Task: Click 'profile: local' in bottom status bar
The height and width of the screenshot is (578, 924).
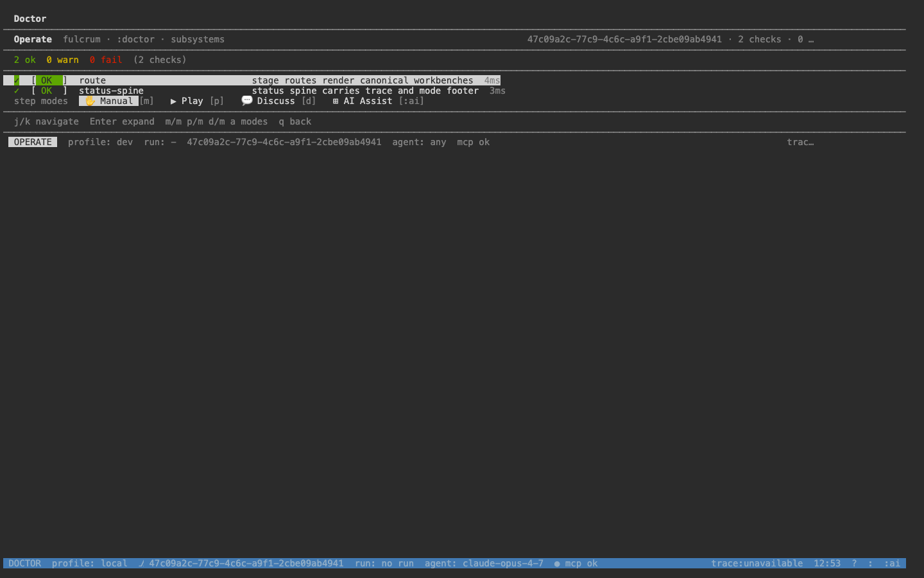Action: pyautogui.click(x=90, y=563)
